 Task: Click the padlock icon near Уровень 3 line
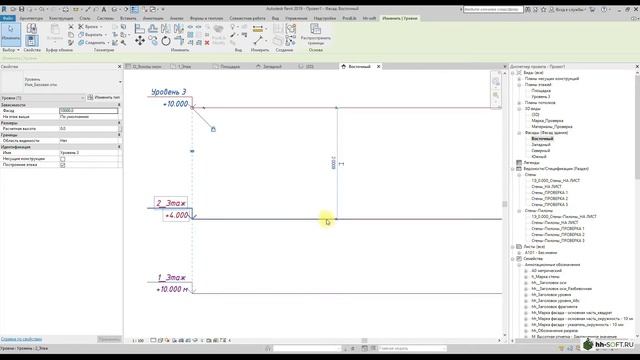[x=213, y=129]
